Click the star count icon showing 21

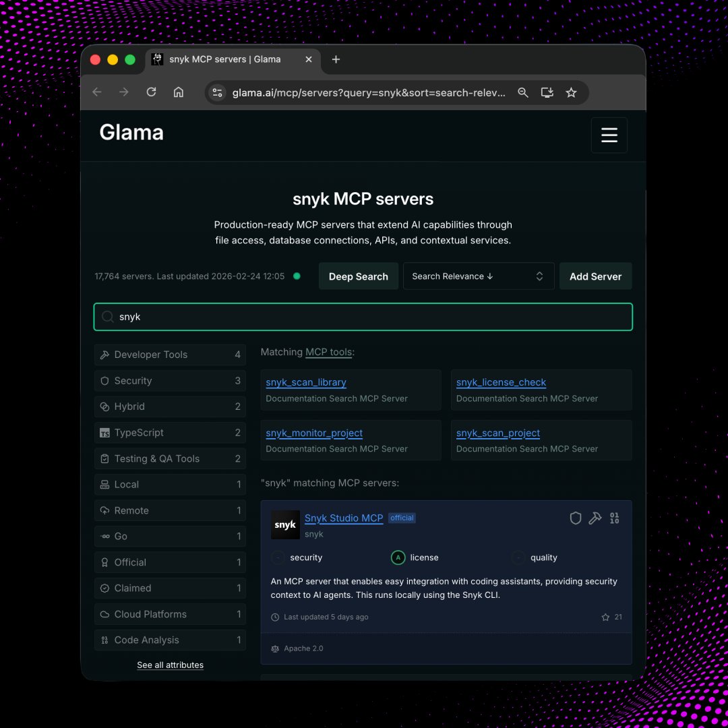605,617
